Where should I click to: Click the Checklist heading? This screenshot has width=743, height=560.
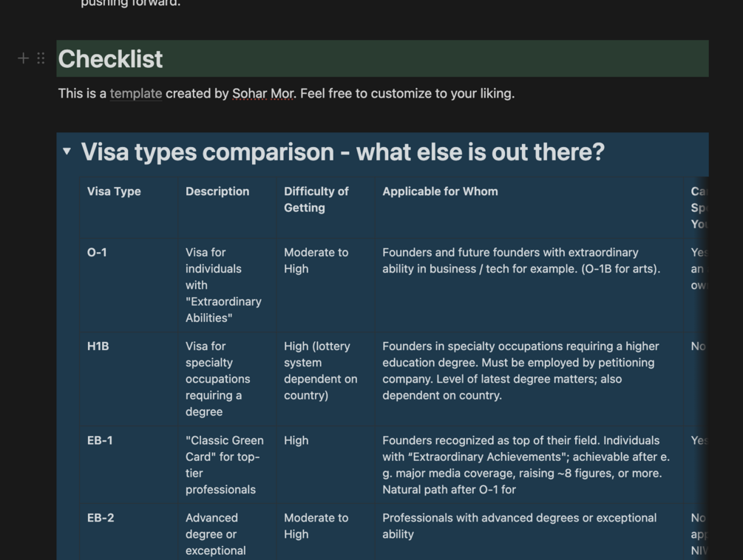(111, 59)
